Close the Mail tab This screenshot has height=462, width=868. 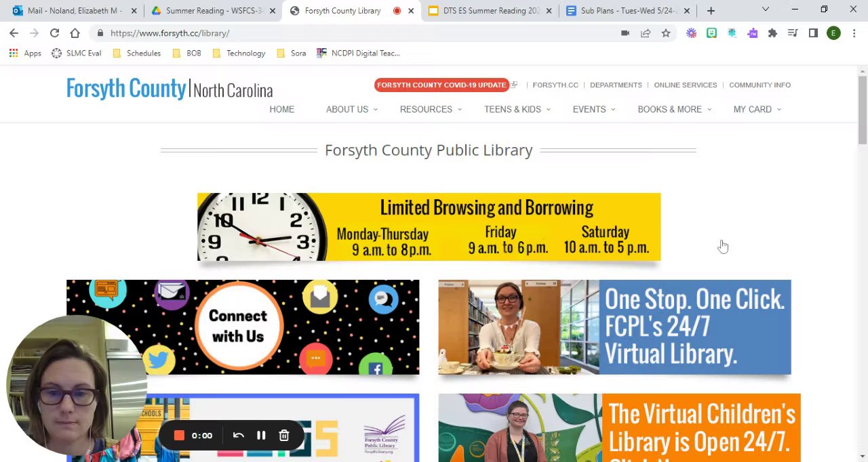pos(134,11)
